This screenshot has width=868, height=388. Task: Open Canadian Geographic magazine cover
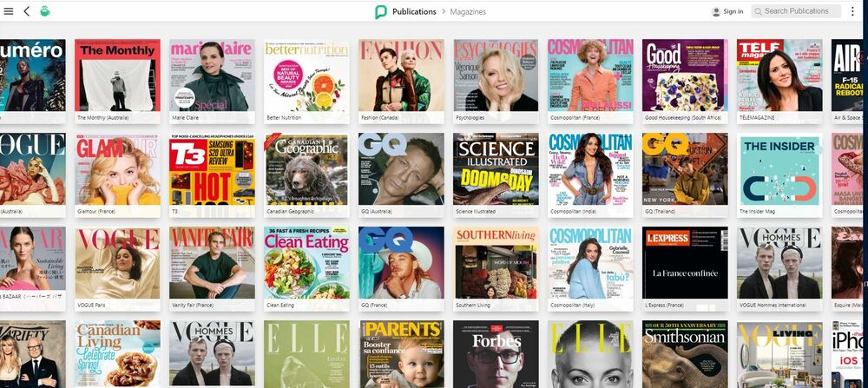tap(306, 169)
